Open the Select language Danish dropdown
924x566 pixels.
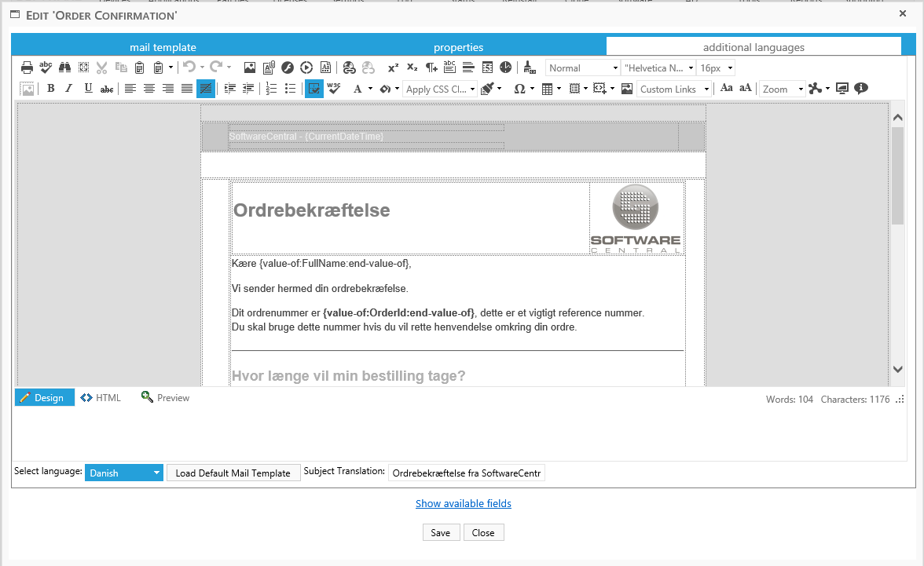(x=124, y=473)
